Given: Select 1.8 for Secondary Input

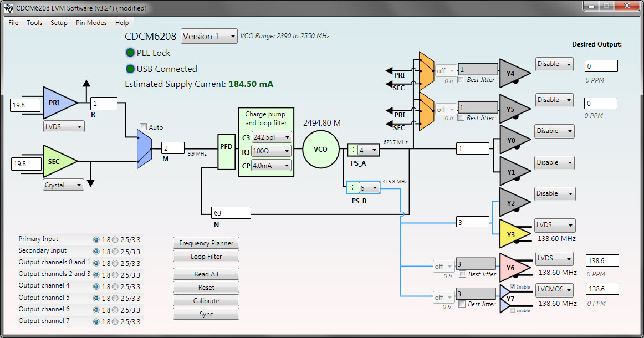Looking at the screenshot, I should pyautogui.click(x=96, y=252).
